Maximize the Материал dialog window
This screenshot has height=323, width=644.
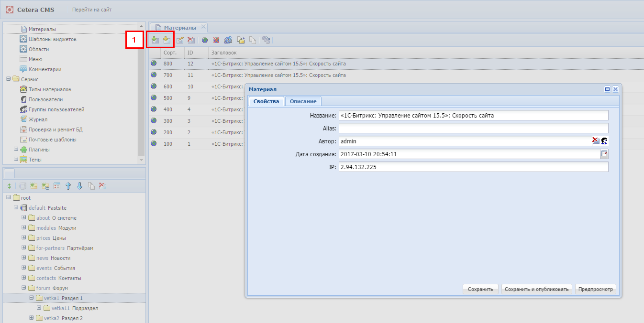[x=608, y=89]
